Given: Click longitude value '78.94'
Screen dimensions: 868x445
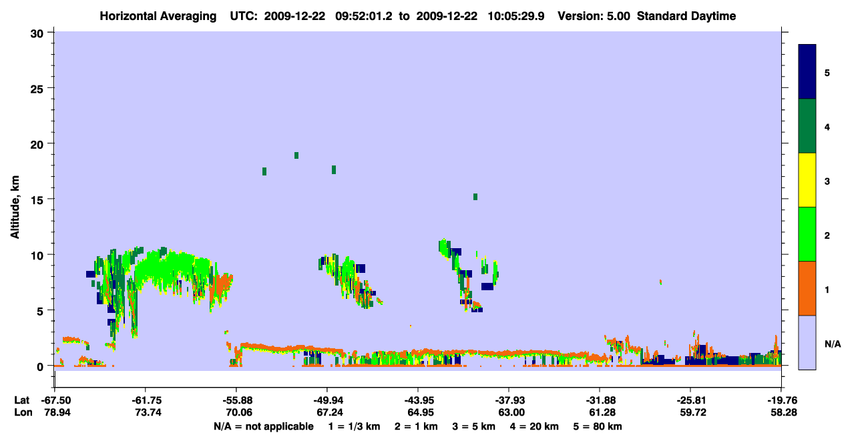Looking at the screenshot, I should tap(57, 412).
